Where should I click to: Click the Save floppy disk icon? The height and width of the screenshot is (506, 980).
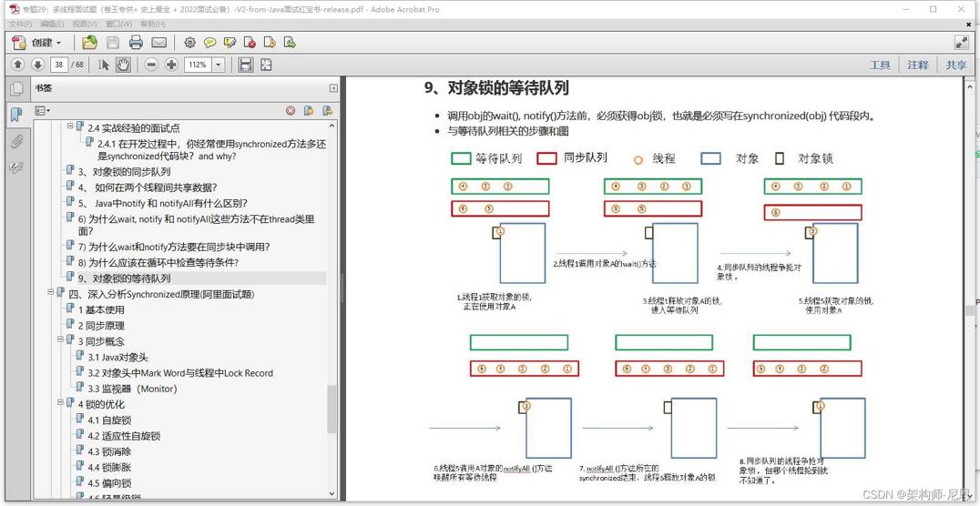coord(113,43)
